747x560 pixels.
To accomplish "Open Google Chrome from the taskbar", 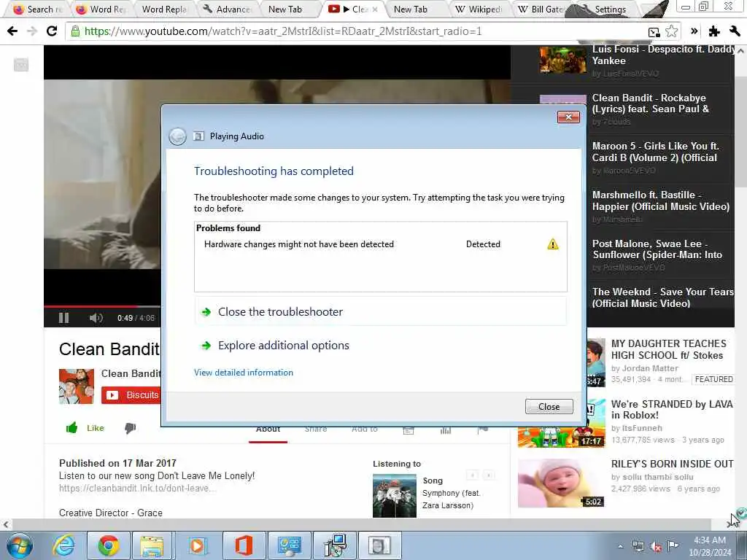I will tap(108, 545).
